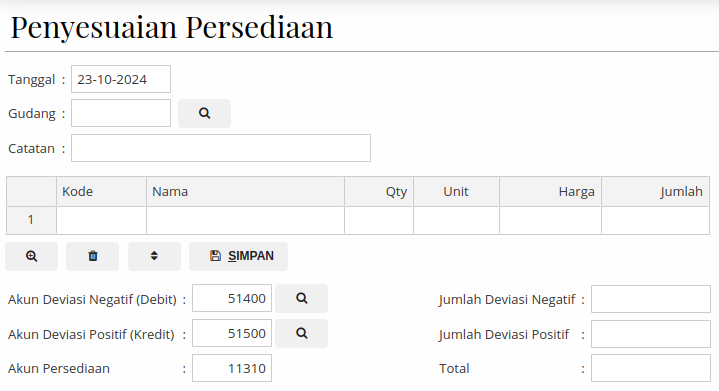Viewport: 719px width, 391px height.
Task: Click the Jumlah Deviasi Positif field
Action: pos(651,334)
